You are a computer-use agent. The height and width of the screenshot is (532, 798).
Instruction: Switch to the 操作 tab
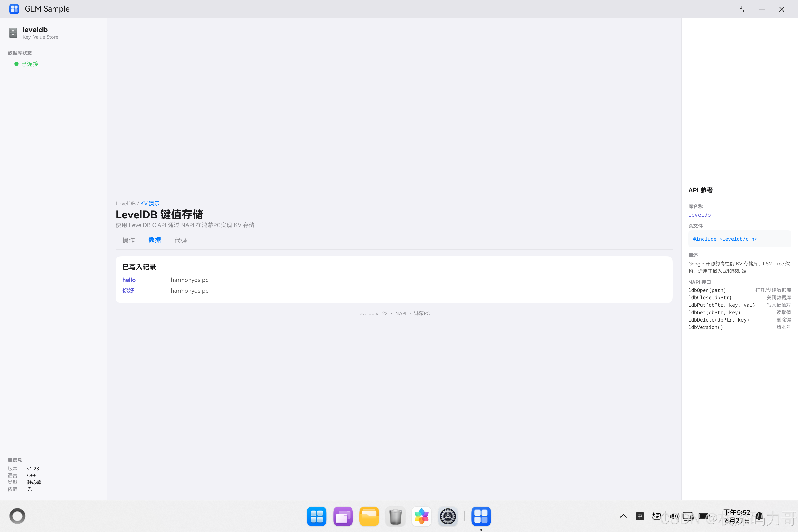(x=128, y=240)
